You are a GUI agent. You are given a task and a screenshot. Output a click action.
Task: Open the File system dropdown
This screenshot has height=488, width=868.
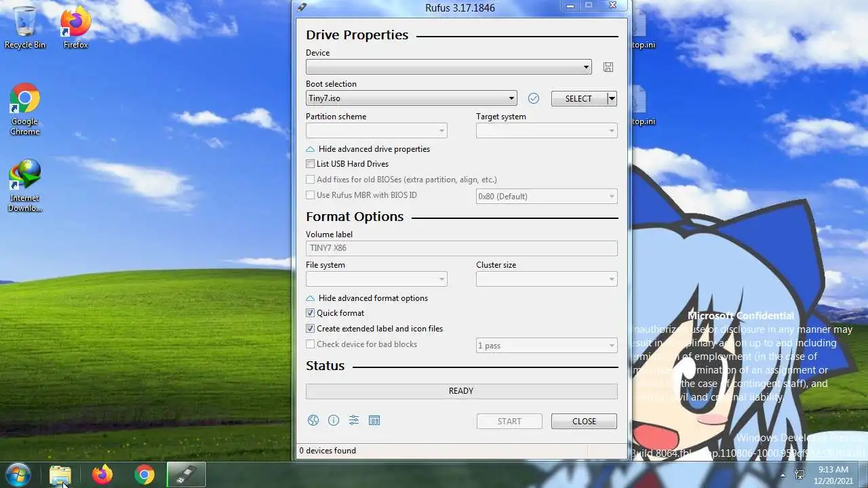click(x=376, y=279)
